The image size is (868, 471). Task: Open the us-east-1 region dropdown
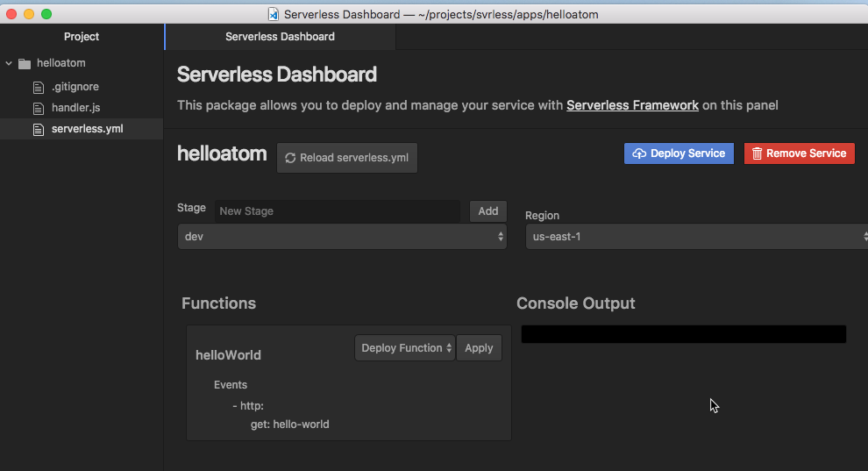(696, 236)
